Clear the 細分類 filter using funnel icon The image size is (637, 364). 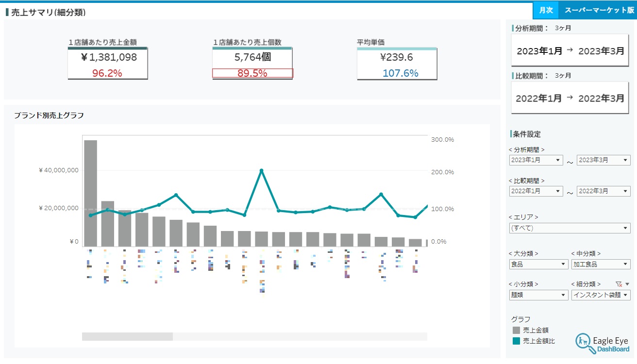tap(618, 284)
